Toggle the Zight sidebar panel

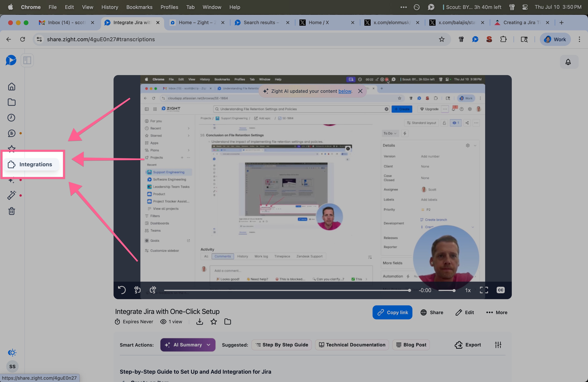(27, 60)
